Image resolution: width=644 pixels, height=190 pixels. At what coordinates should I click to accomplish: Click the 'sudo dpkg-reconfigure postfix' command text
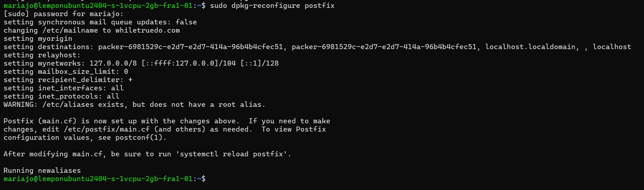pyautogui.click(x=272, y=5)
